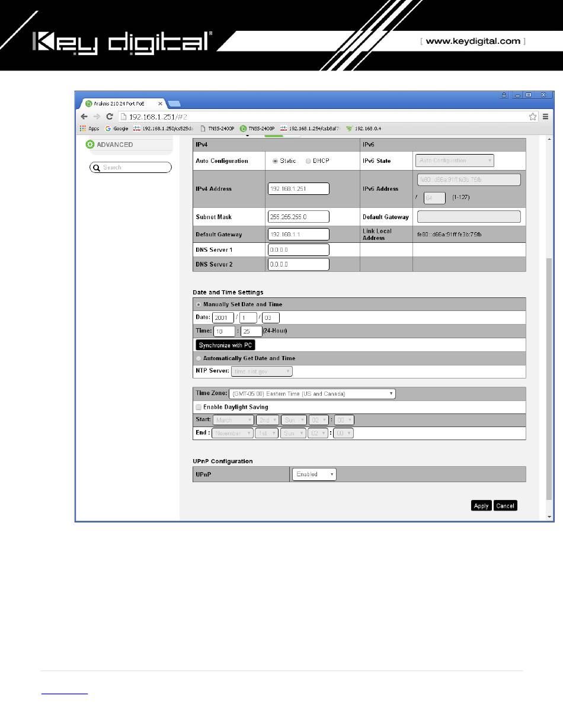Edit the DNS Server 2 field
This screenshot has width=563, height=728.
point(298,264)
